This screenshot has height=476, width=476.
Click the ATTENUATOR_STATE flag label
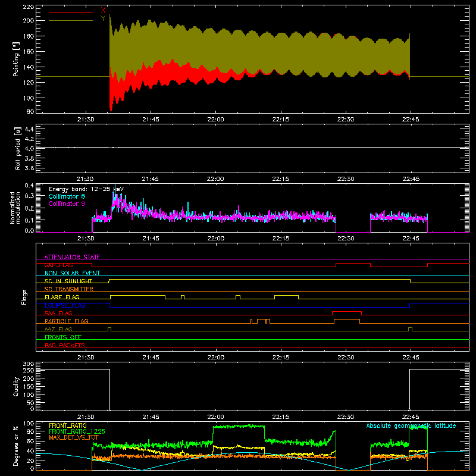click(72, 257)
